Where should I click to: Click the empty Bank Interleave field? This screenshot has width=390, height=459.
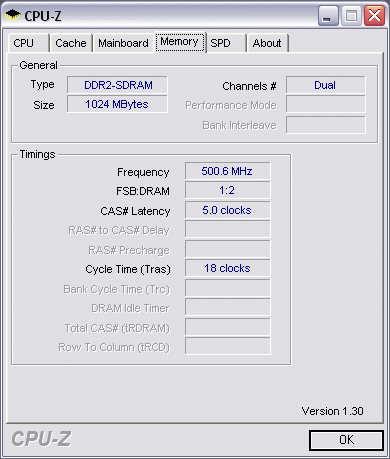click(326, 125)
